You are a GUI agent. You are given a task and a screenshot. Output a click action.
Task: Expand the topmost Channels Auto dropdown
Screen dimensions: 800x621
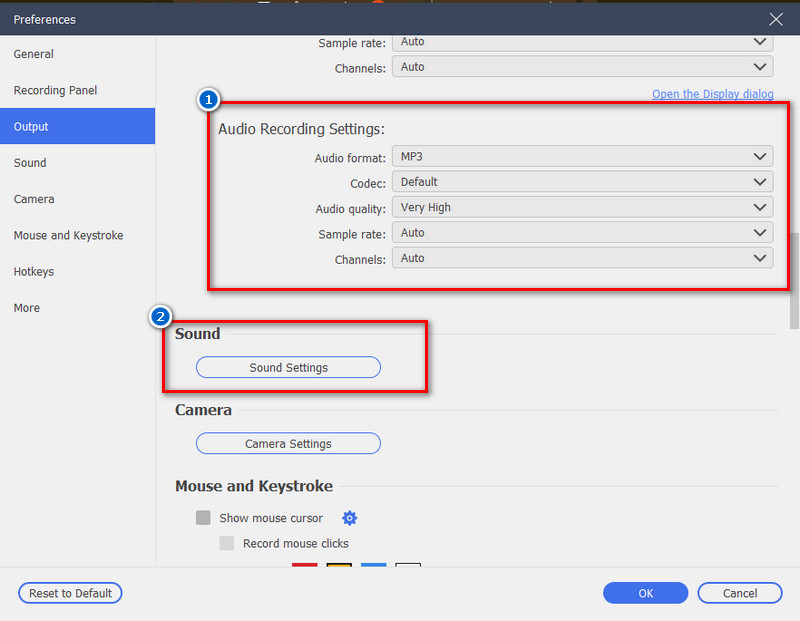582,67
